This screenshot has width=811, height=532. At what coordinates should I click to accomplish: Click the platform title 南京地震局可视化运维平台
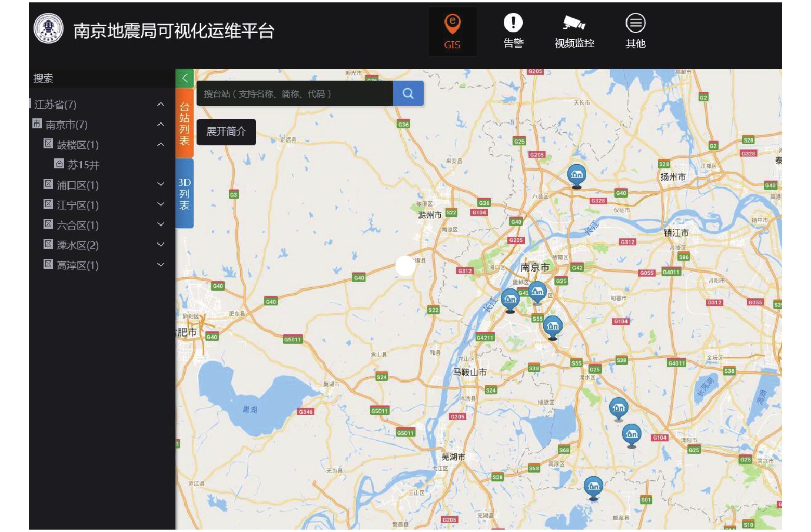pos(174,31)
